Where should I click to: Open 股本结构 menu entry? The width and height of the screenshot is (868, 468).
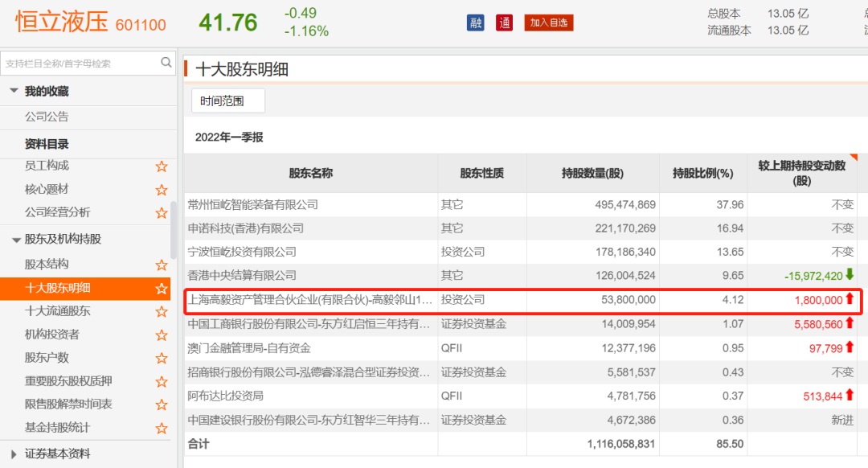[x=47, y=265]
